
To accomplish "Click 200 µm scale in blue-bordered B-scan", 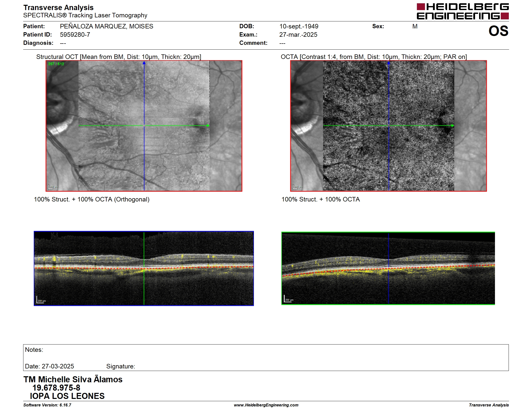I will (x=41, y=300).
